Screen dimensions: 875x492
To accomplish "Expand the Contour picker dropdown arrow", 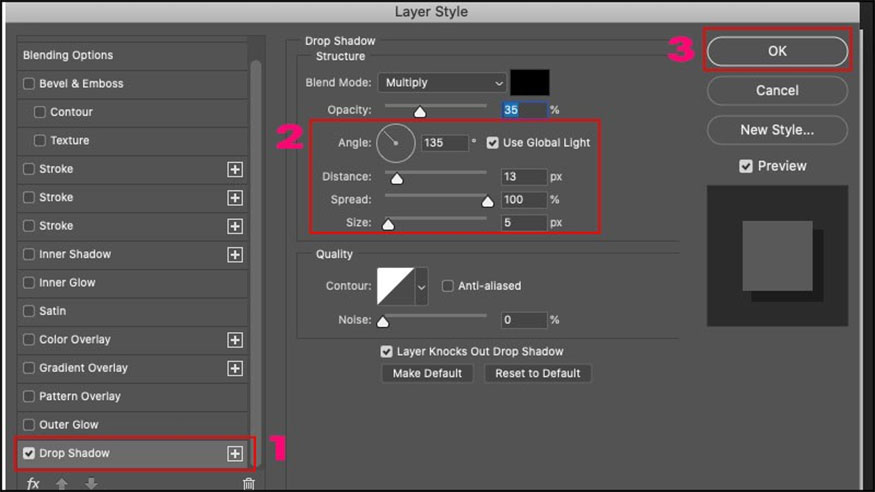I will point(421,286).
